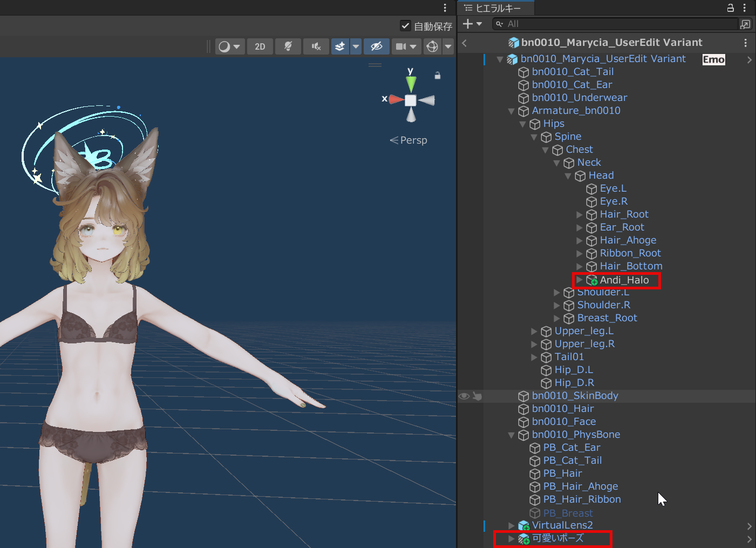756x548 pixels.
Task: Select the 可愛いポーズ prefab object
Action: 558,538
